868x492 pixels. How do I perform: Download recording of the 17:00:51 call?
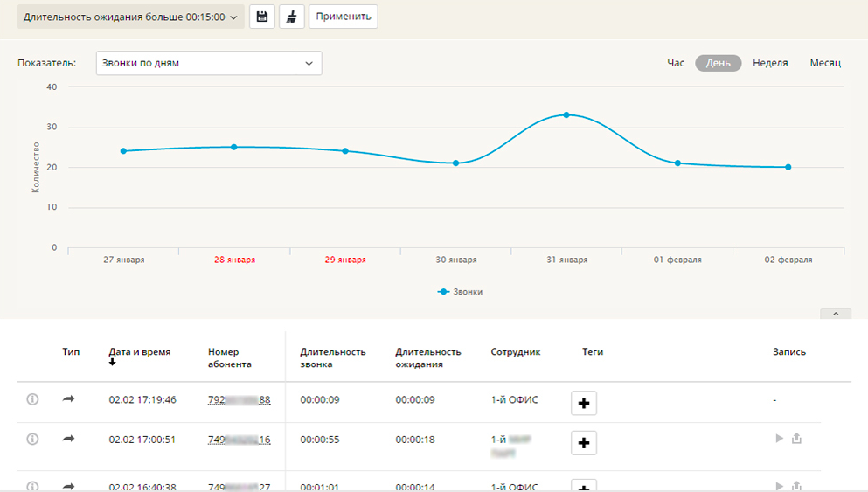click(x=796, y=439)
